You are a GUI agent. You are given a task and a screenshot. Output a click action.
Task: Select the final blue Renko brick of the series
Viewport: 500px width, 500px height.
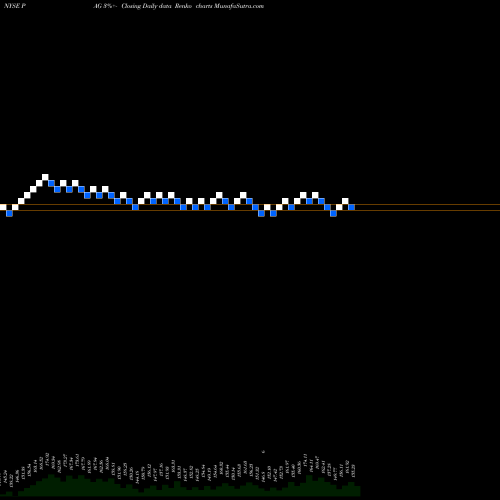click(x=352, y=207)
